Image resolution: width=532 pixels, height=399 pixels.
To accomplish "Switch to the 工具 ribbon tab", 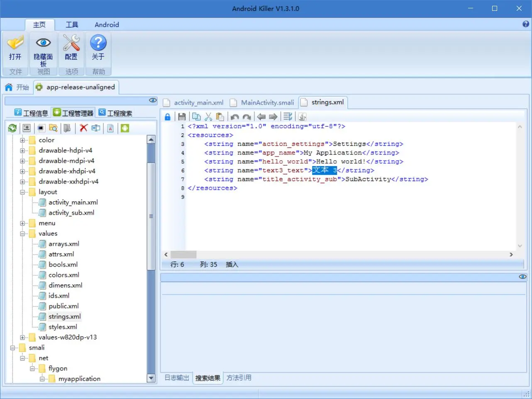I will 72,25.
